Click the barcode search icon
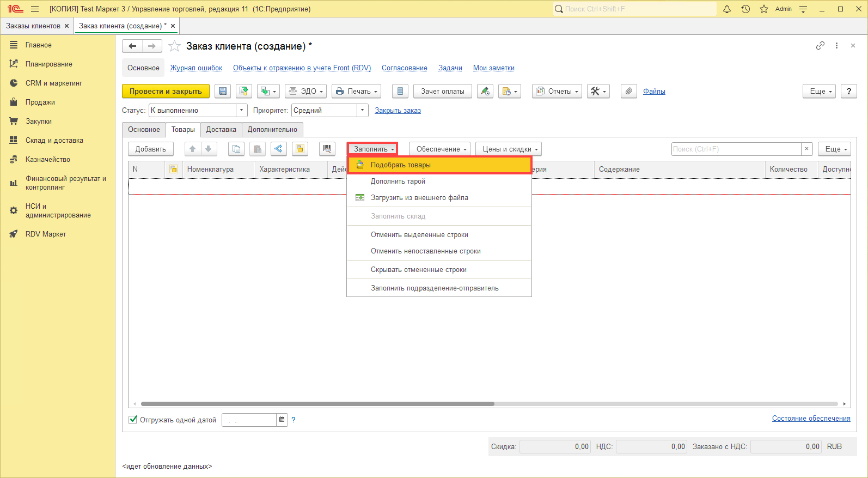Screen dimensions: 868x478 (327, 149)
